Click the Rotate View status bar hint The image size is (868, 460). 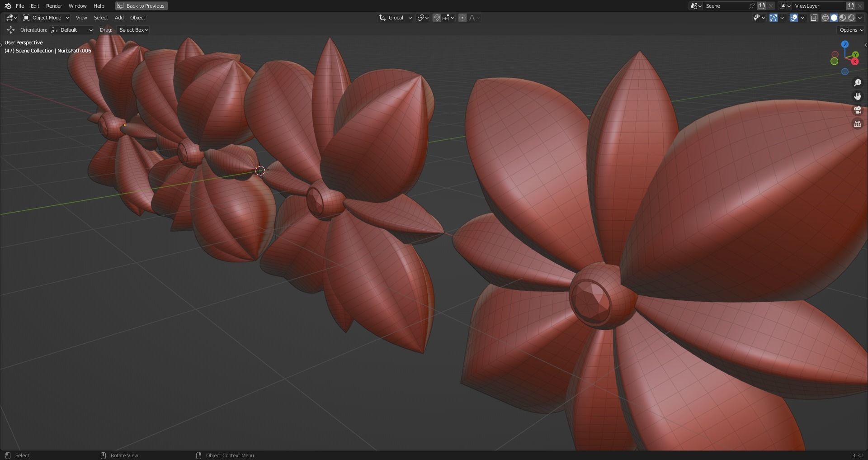pos(124,455)
